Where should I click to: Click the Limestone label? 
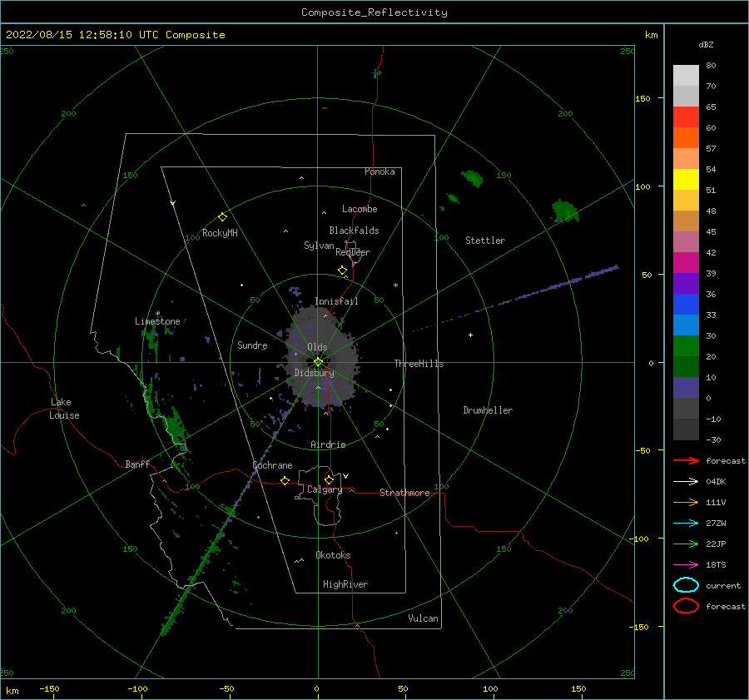[x=157, y=321]
